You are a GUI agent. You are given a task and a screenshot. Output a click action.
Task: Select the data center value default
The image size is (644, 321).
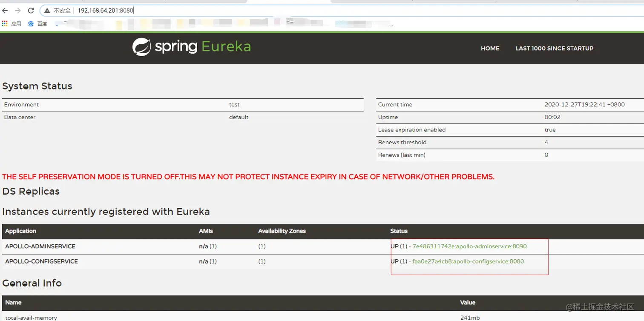point(239,117)
